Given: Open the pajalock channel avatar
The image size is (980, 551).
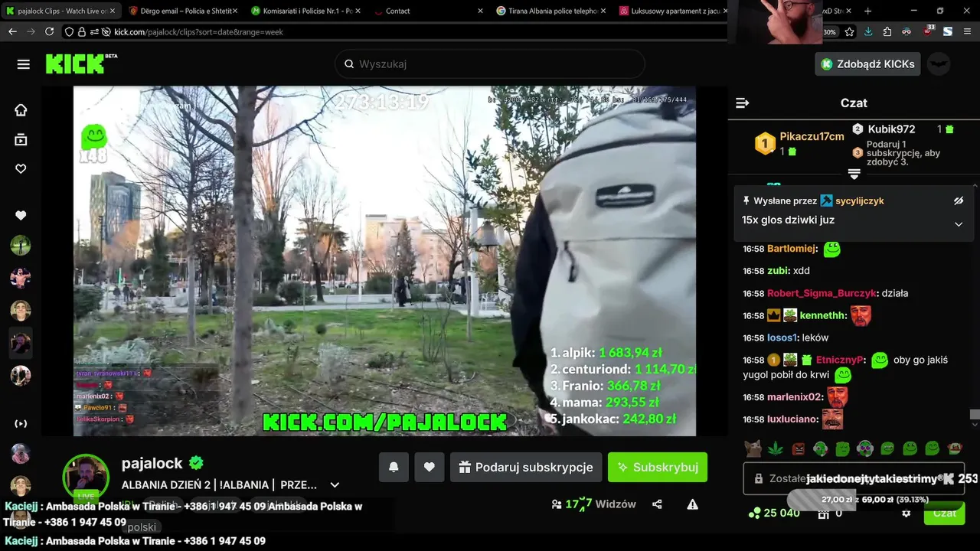Looking at the screenshot, I should [86, 478].
